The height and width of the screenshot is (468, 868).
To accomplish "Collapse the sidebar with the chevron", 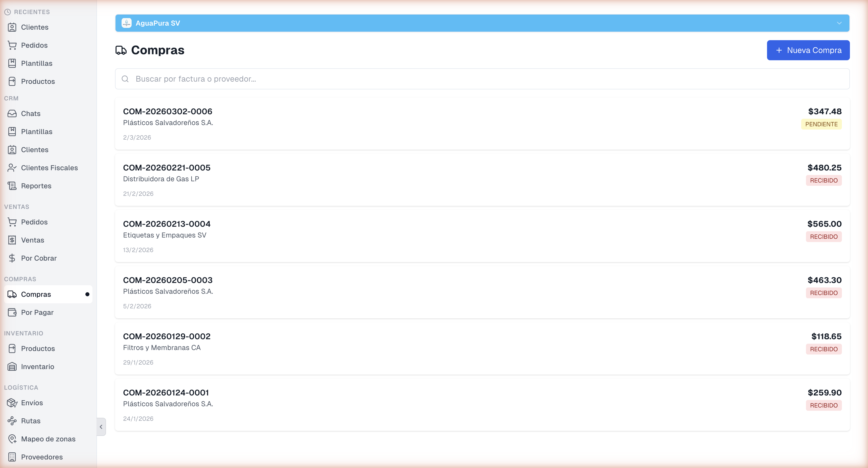I will click(101, 427).
